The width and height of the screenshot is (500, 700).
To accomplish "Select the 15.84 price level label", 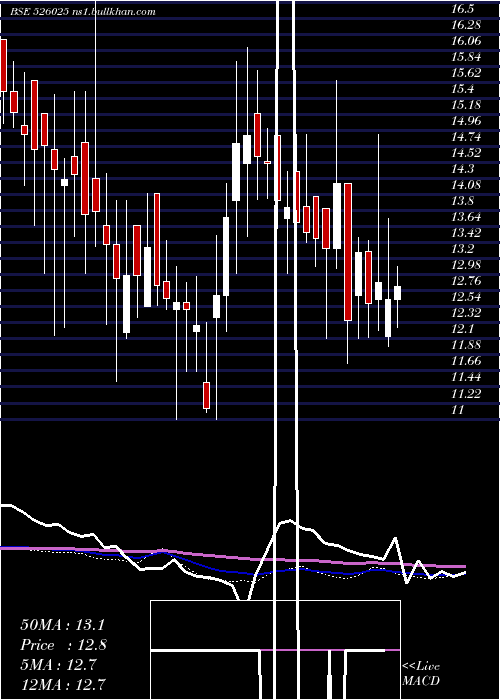I will pos(466,57).
